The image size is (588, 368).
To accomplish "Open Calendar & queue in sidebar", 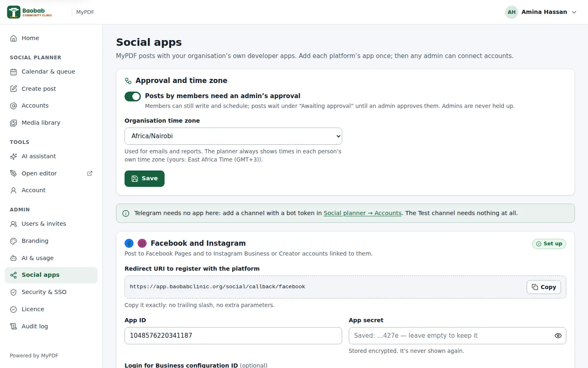I will (51, 72).
